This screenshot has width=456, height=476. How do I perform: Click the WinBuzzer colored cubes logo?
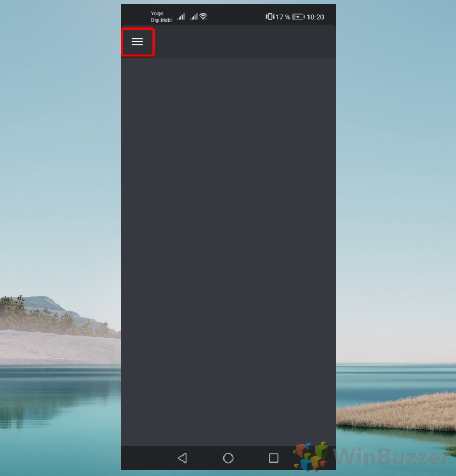(x=311, y=456)
